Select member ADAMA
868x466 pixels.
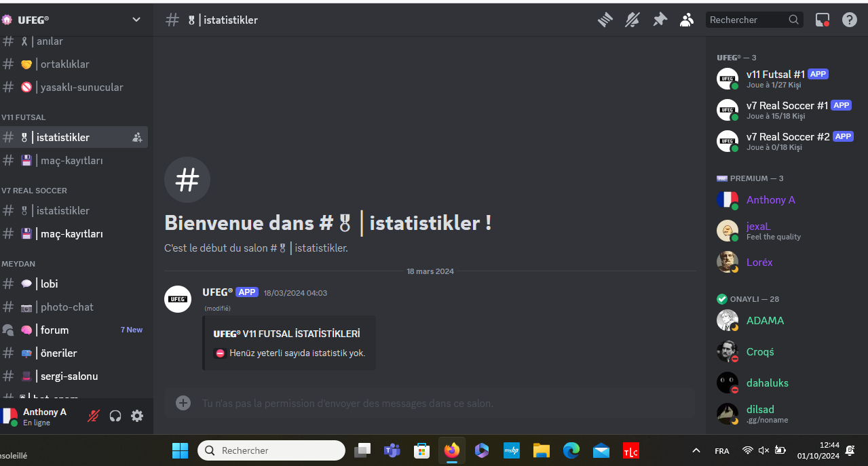(x=785, y=321)
